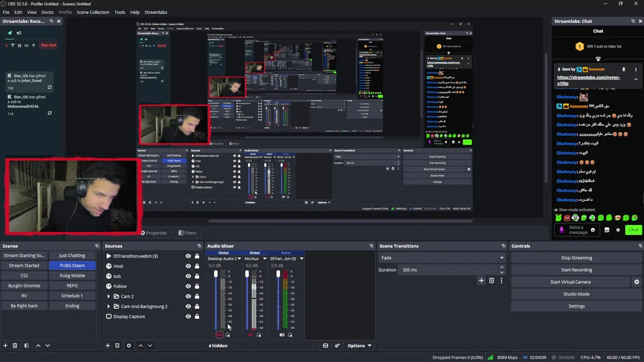The image size is (644, 362).
Task: Open chat settings gear in Streamlabs Chat
Action: pos(618,230)
